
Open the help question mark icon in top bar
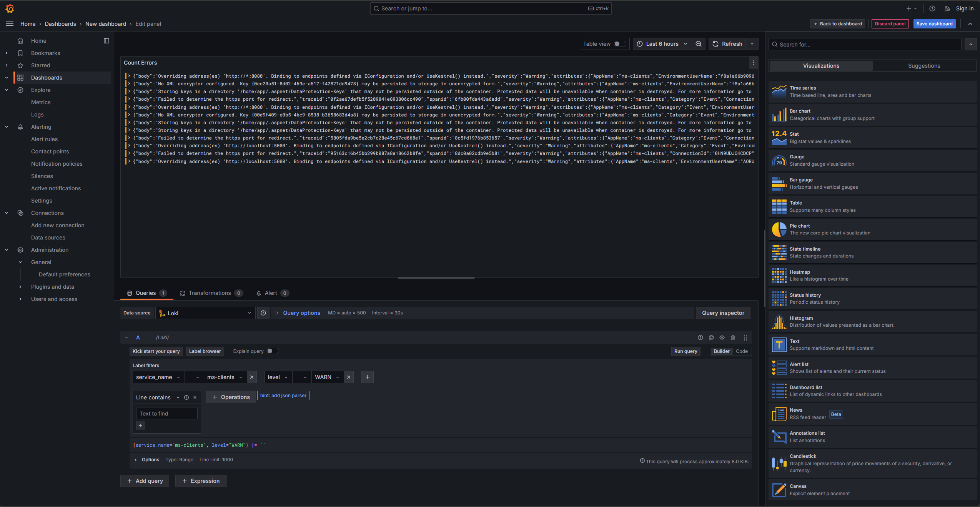click(932, 8)
